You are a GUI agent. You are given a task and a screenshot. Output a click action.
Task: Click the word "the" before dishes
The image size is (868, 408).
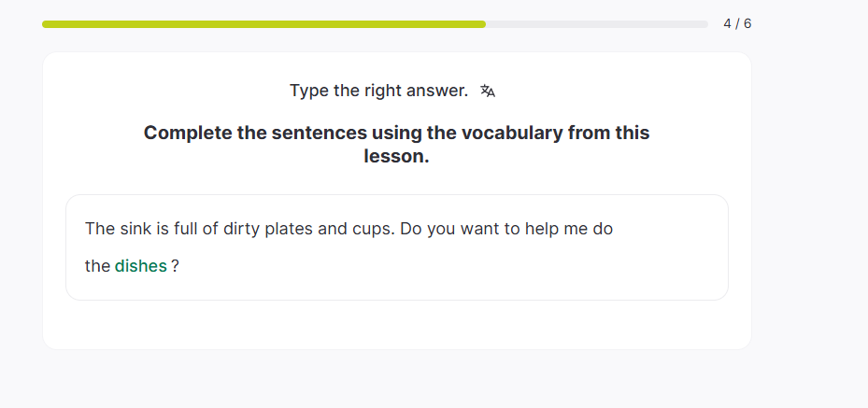[97, 266]
